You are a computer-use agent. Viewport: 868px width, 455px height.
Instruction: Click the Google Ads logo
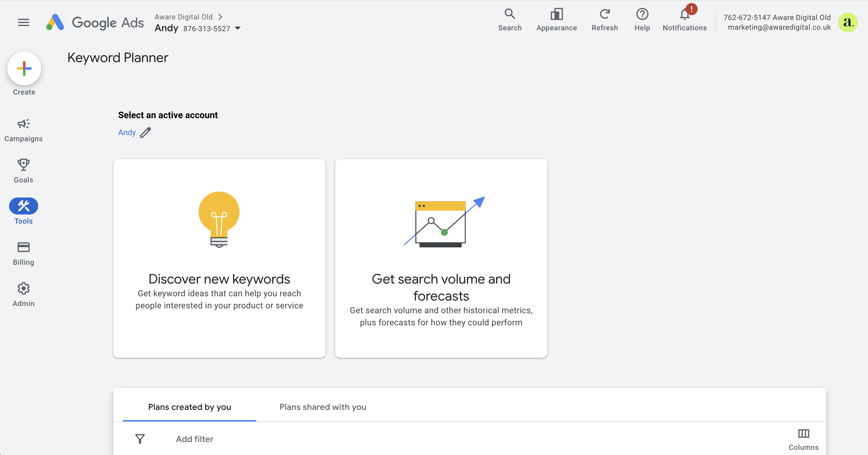click(x=95, y=22)
